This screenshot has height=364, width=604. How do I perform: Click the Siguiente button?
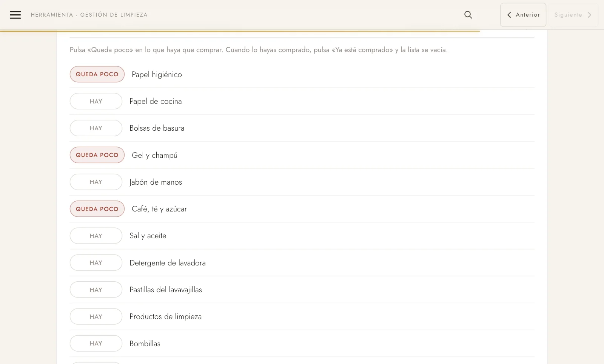573,15
